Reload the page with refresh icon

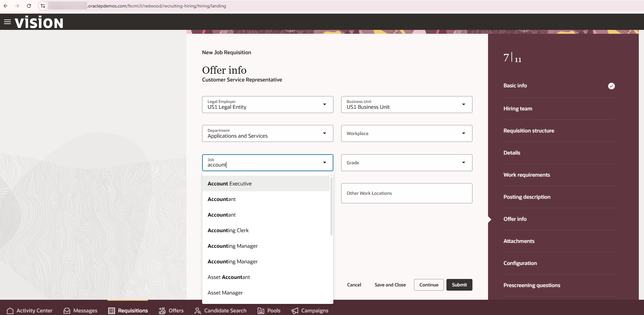29,6
